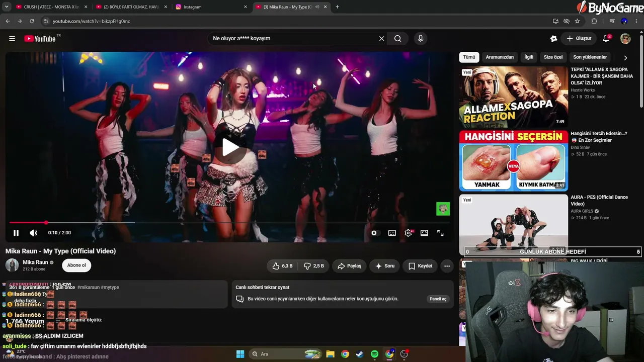Open the page scrollbar at right edge

(x=641, y=70)
